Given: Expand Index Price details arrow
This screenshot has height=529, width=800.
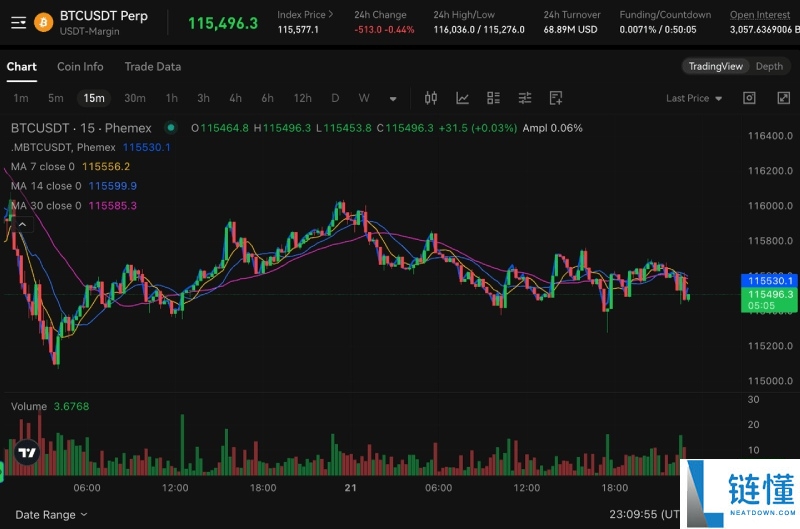Looking at the screenshot, I should pyautogui.click(x=331, y=15).
